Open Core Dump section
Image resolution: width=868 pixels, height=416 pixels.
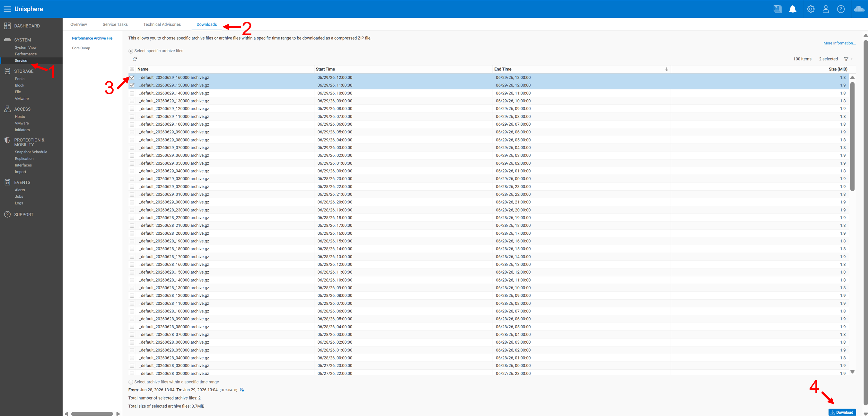coord(81,48)
